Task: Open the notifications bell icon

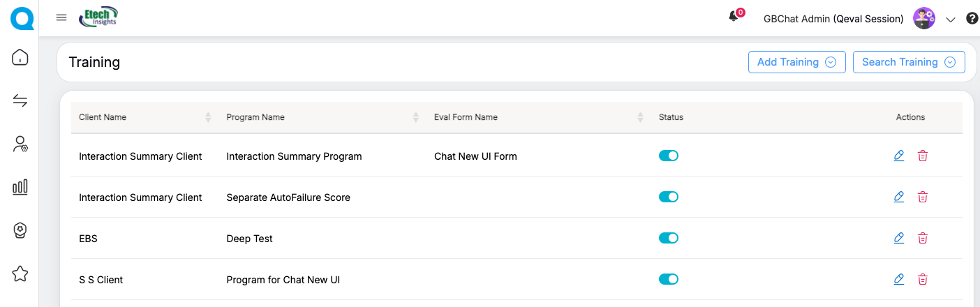Action: (x=734, y=17)
